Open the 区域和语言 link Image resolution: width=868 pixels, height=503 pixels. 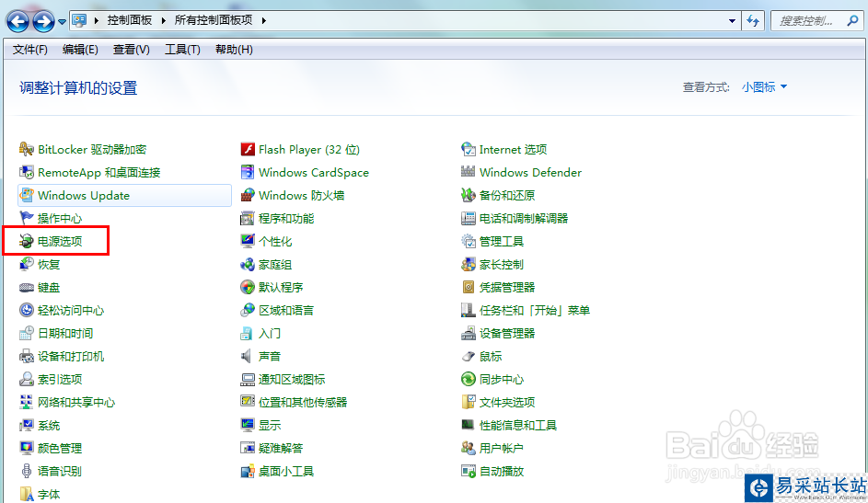coord(286,311)
